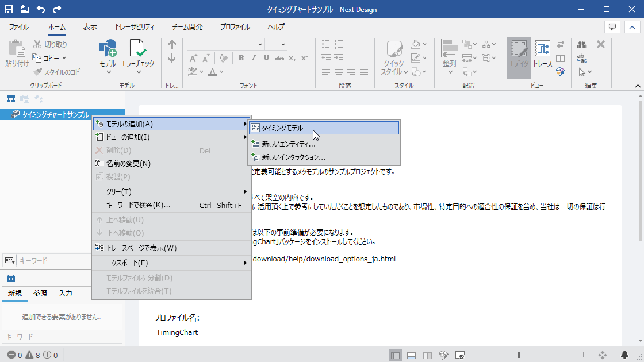Open the font name combo box
Viewport: 644px width, 362px height.
[225, 44]
